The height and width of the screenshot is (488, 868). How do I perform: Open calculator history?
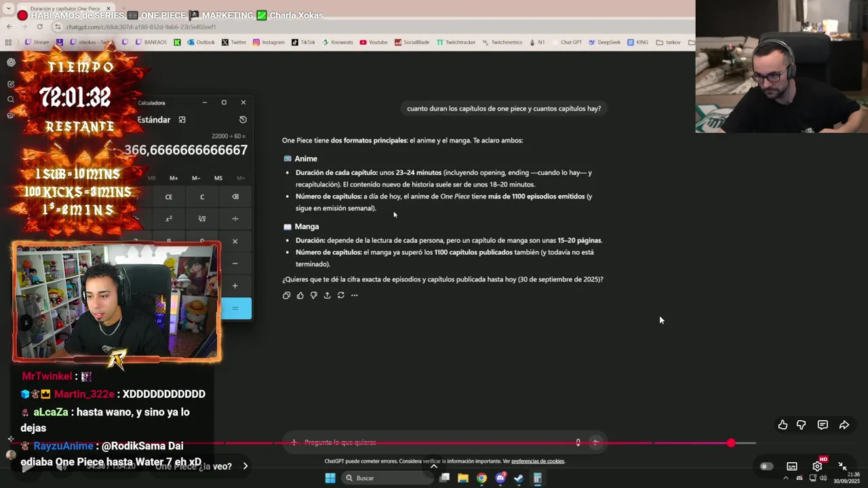pos(243,119)
